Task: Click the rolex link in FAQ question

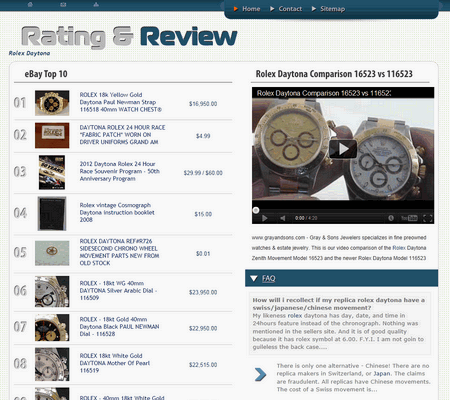Action: click(x=295, y=316)
